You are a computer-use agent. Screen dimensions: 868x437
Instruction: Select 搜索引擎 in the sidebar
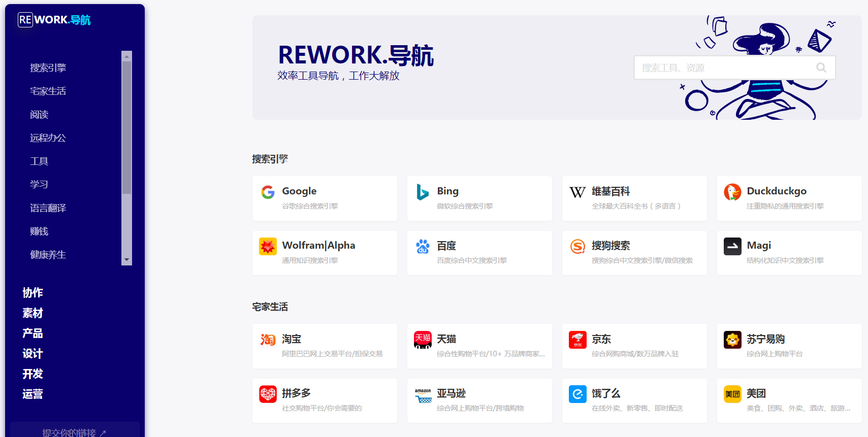[48, 68]
